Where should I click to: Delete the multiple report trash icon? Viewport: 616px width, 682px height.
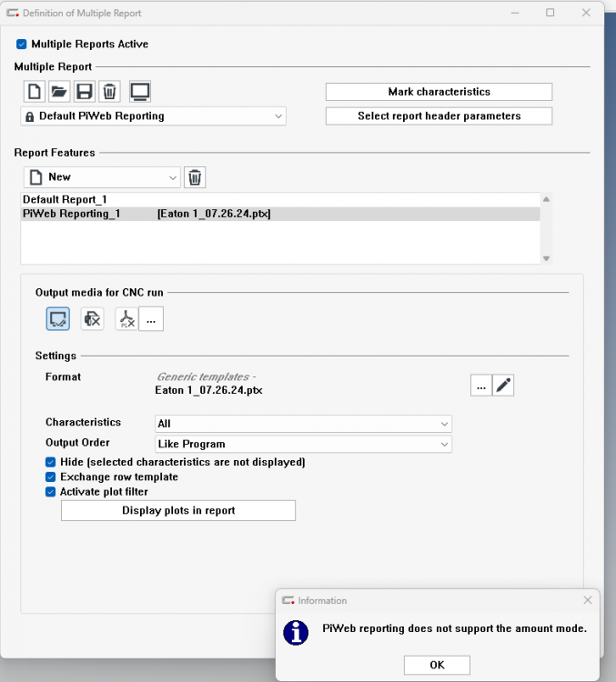110,92
